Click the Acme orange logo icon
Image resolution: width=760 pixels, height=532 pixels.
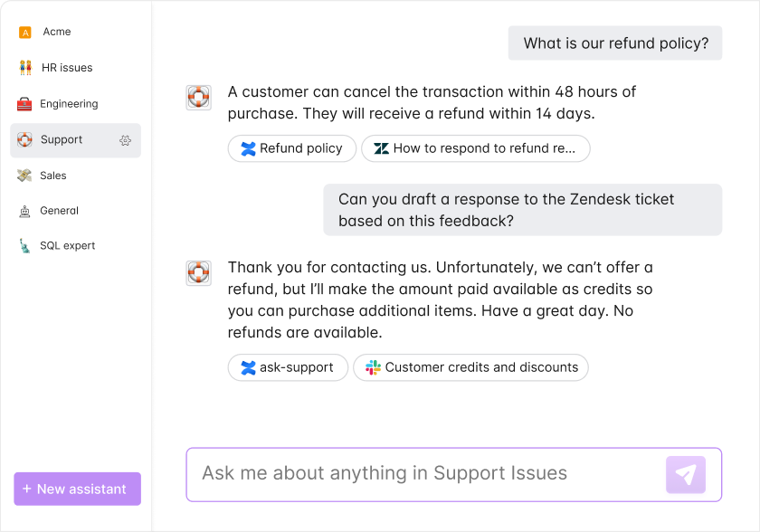pyautogui.click(x=24, y=33)
